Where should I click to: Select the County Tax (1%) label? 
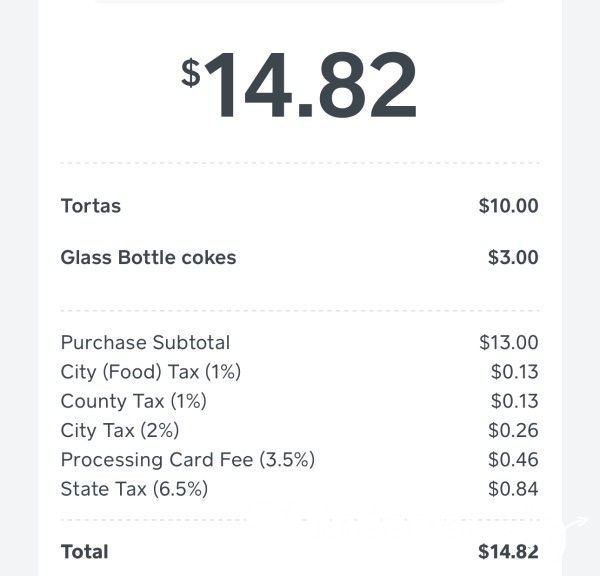(134, 401)
